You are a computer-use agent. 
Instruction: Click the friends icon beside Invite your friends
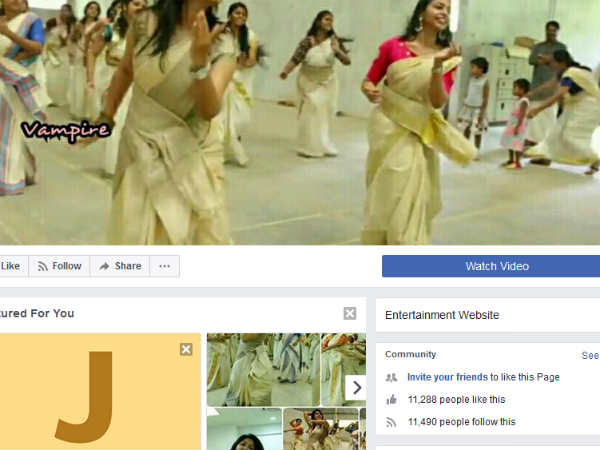pyautogui.click(x=391, y=377)
